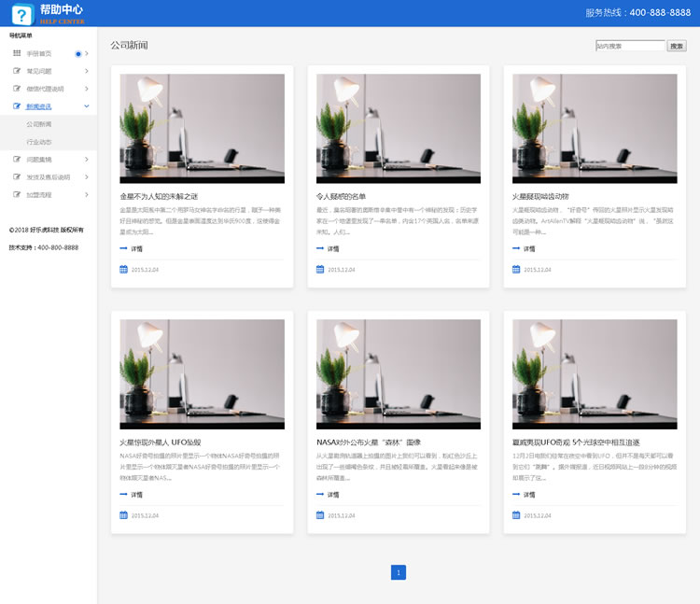Click the grid icon beside 手册首页
This screenshot has height=604, width=700.
pos(17,53)
